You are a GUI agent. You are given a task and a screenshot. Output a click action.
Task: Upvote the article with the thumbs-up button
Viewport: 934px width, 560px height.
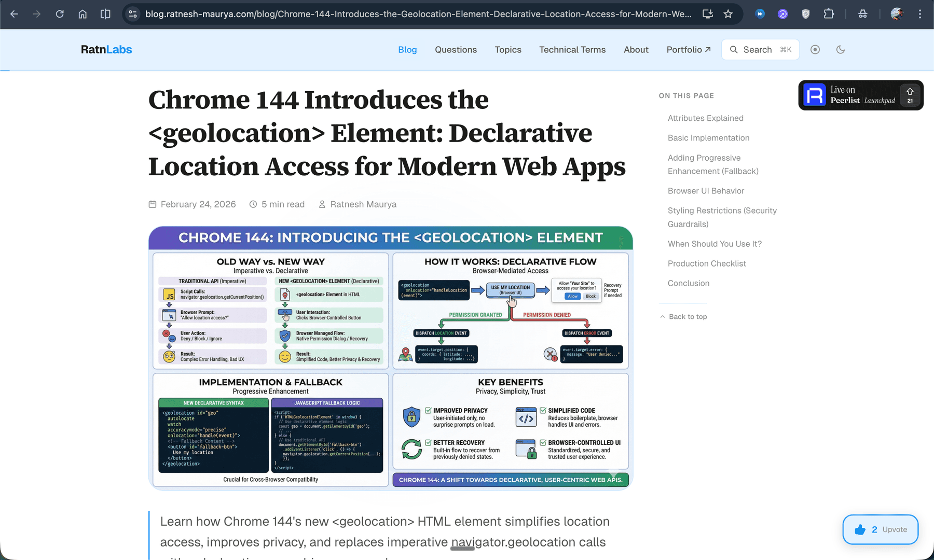[x=881, y=529]
